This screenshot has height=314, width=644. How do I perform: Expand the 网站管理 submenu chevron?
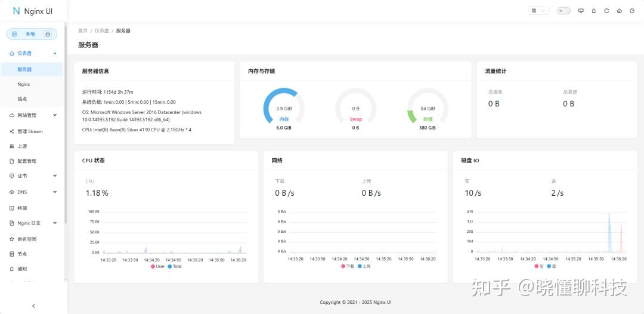(x=55, y=115)
